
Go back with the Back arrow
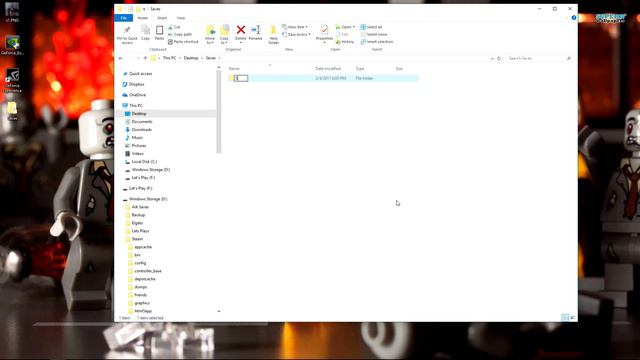[120, 58]
